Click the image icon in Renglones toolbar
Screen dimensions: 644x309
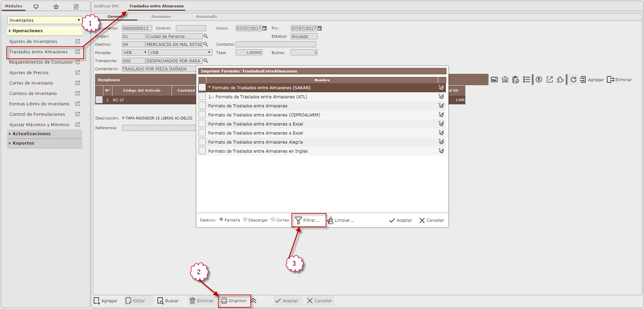pos(494,80)
